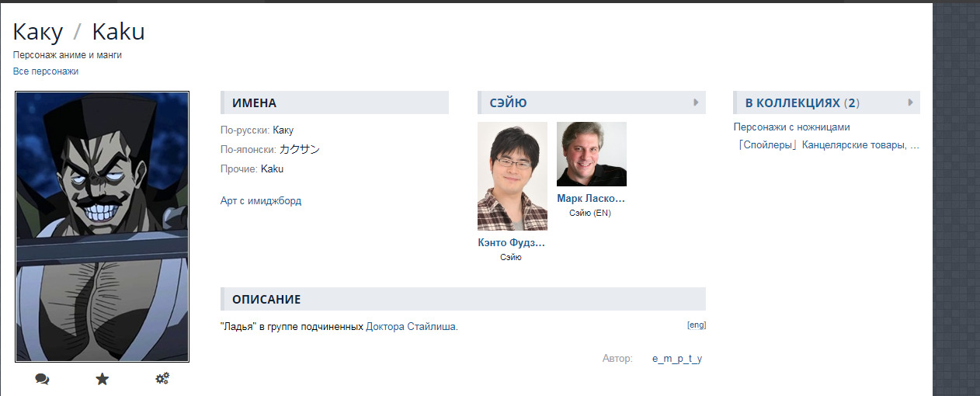Open Кэнто Фудз... name link
Screen dimensions: 980x396
pyautogui.click(x=512, y=243)
